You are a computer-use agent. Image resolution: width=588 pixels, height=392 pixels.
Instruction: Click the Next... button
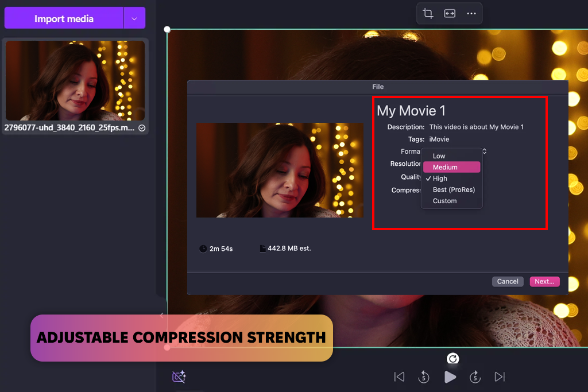tap(544, 281)
